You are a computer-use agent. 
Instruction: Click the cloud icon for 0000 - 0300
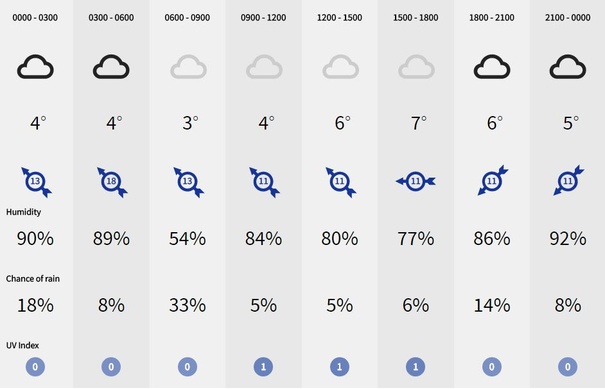[35, 67]
